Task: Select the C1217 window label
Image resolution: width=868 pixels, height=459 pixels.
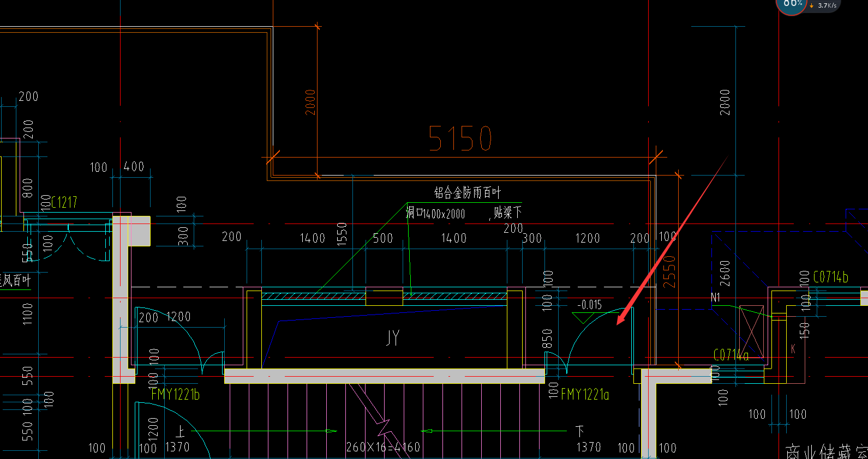Action: point(64,203)
